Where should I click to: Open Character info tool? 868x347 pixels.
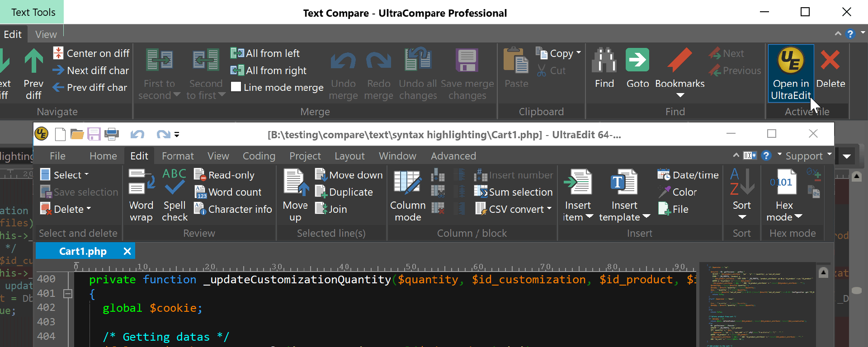(x=233, y=209)
